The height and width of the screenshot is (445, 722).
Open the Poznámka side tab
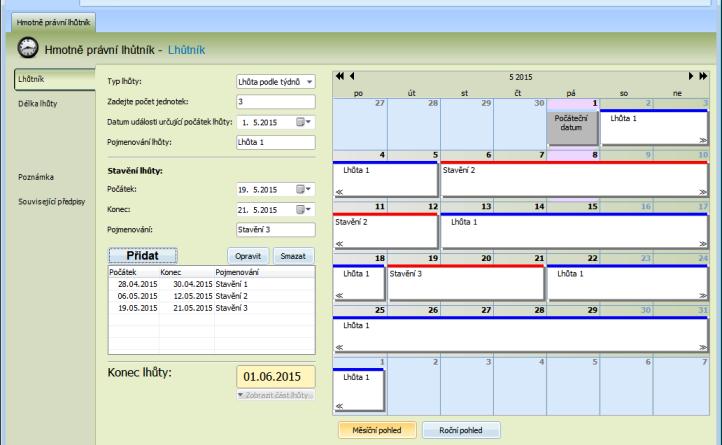click(36, 177)
